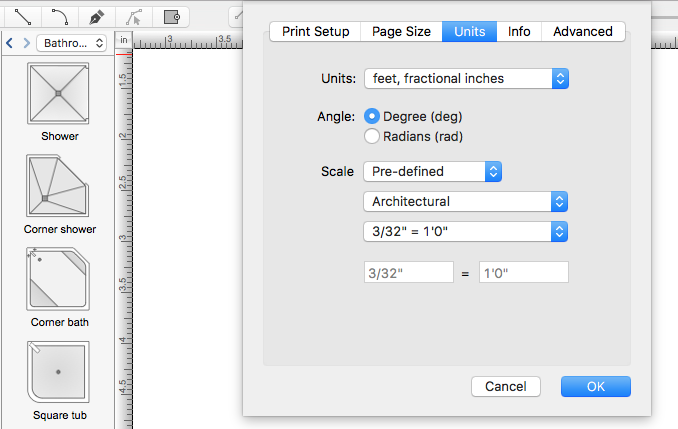Click the Corner shower label text

(x=60, y=229)
